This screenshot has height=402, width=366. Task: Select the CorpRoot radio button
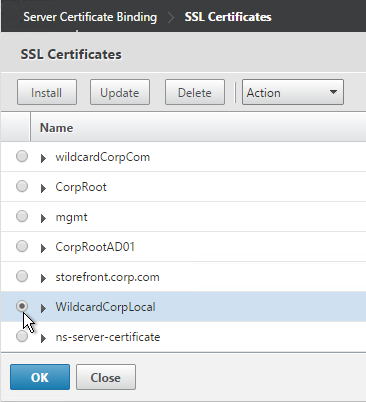click(x=22, y=186)
